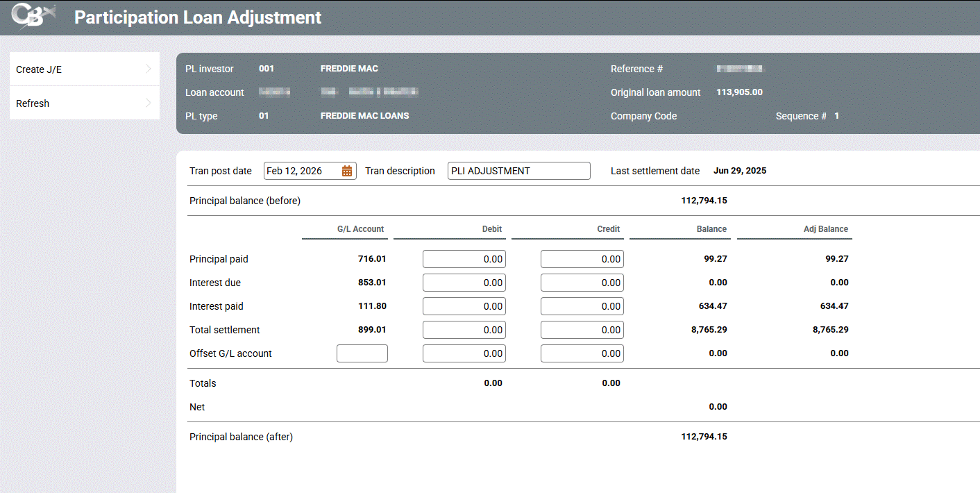Click the Participation Loan Adjustment page title
Screen dimensions: 980x493
coord(198,17)
